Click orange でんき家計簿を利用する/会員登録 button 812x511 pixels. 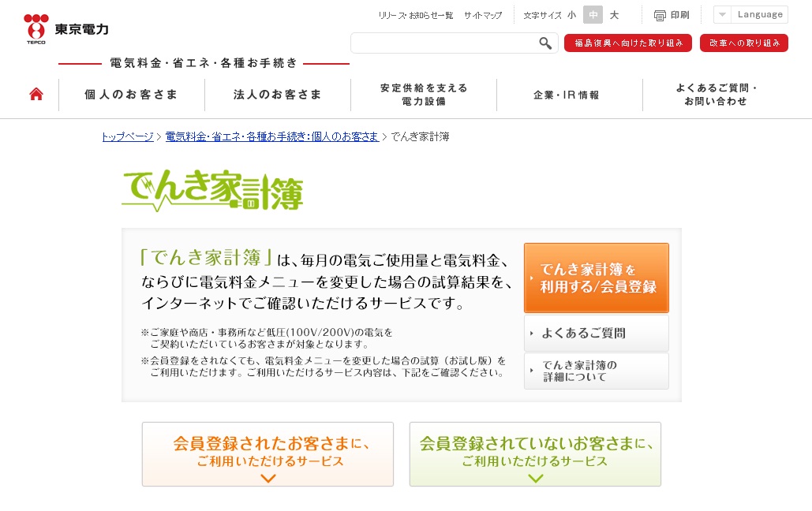[x=597, y=278]
